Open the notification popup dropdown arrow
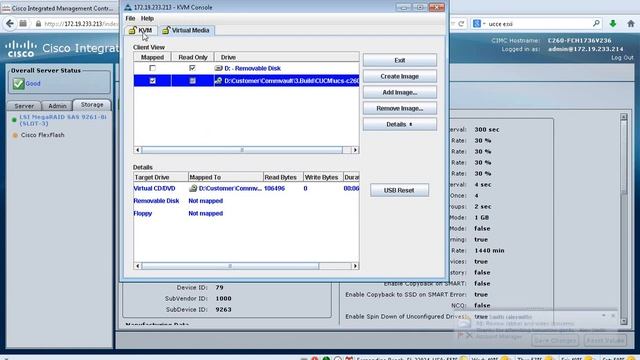This screenshot has width=640, height=360. pos(604,316)
